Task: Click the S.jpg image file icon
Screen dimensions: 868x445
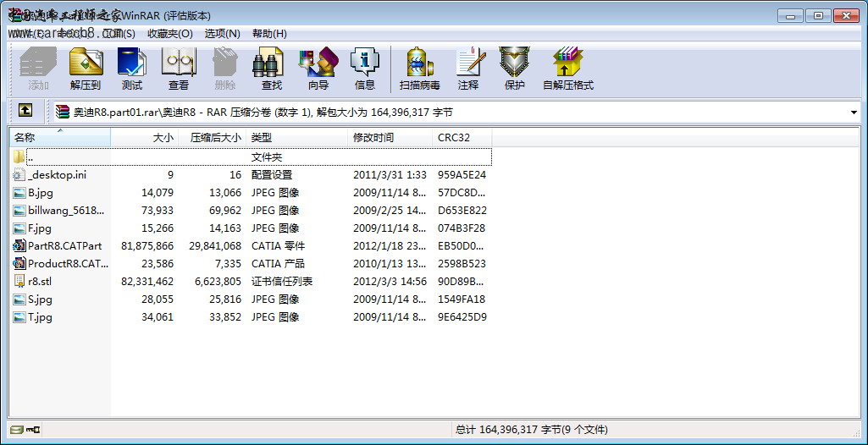Action: click(19, 299)
